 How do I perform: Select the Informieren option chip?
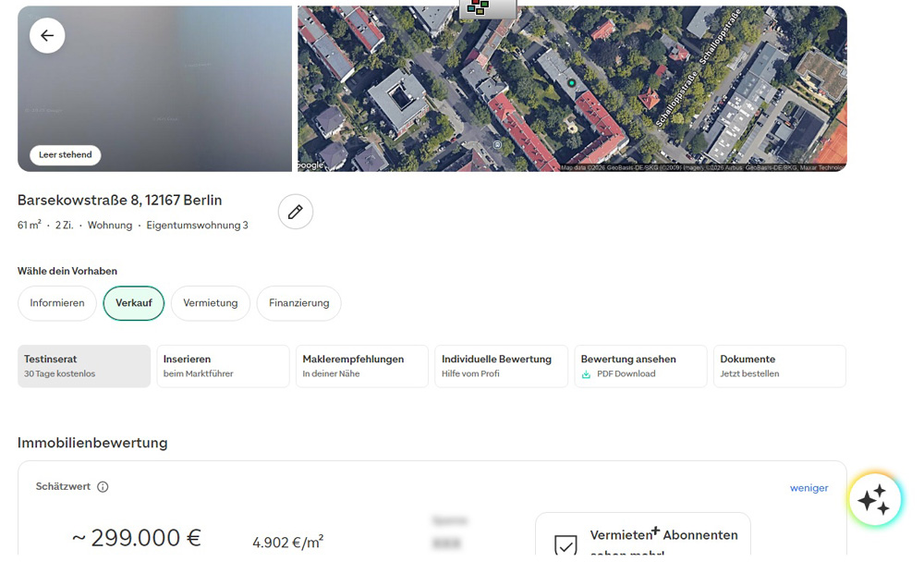[57, 303]
